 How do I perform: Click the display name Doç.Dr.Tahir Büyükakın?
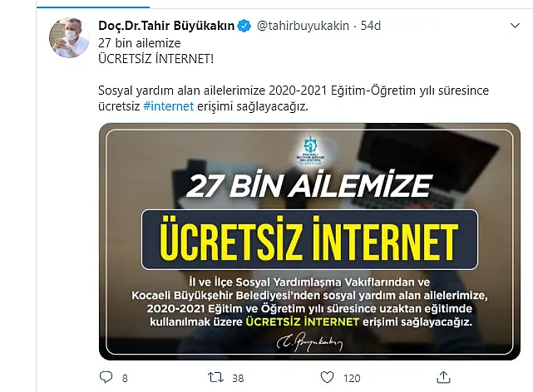click(x=166, y=26)
